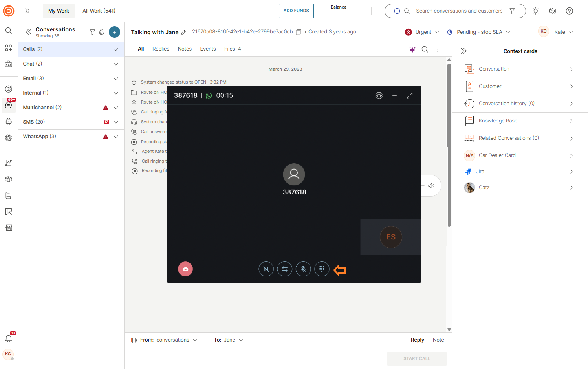Open the dial pad in call window
Image resolution: width=588 pixels, height=369 pixels.
pos(322,269)
